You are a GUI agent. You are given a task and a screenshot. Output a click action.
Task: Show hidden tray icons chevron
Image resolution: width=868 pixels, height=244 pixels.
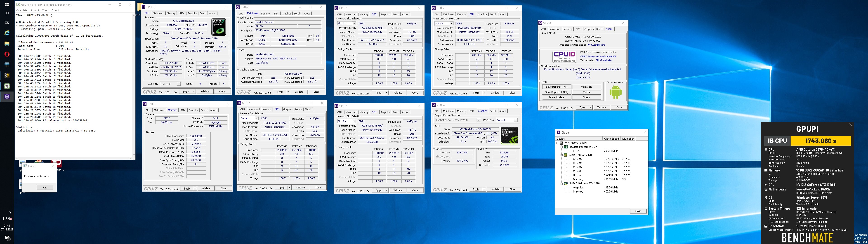point(10,213)
